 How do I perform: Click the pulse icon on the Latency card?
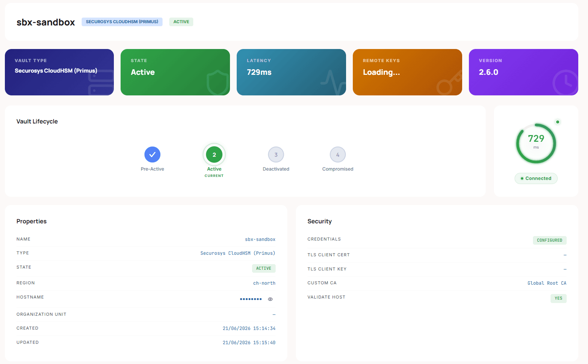point(333,82)
